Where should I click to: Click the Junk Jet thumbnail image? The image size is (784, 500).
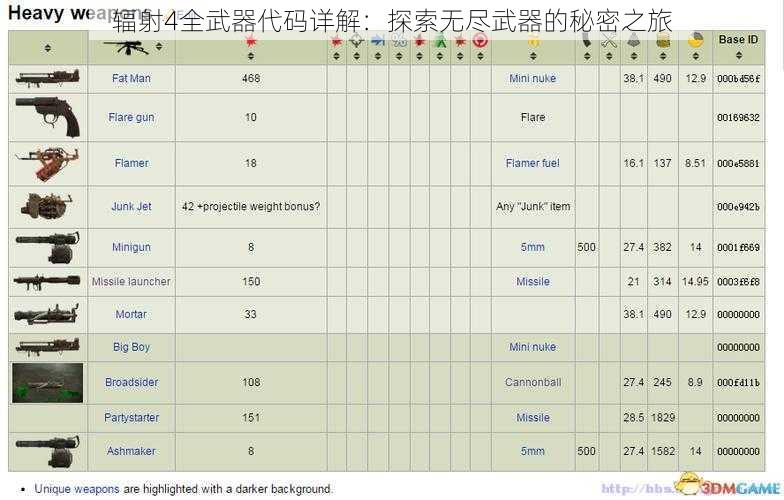46,207
